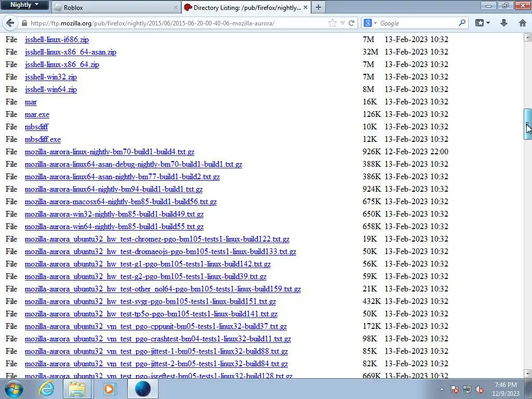Open Action Center flag tray icon
This screenshot has height=399, width=532.
pos(455,389)
